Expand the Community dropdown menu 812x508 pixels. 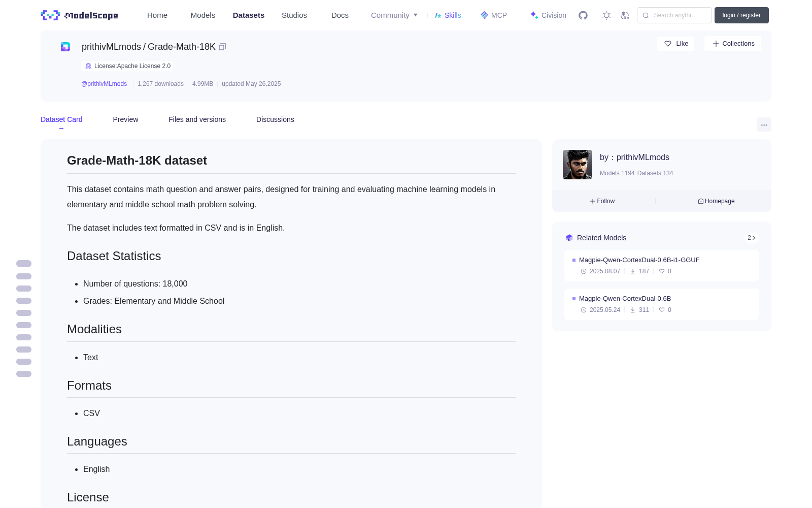394,15
